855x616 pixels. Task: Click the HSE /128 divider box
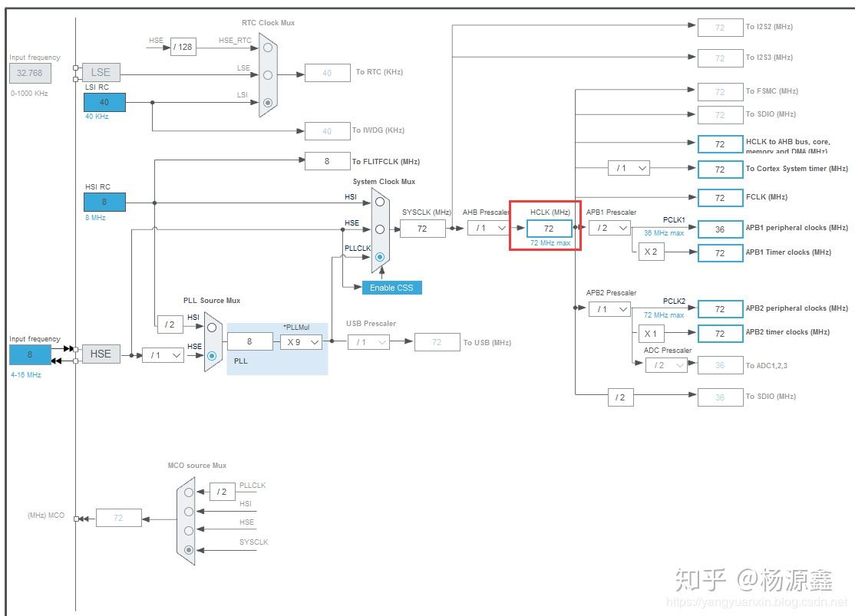(x=183, y=47)
